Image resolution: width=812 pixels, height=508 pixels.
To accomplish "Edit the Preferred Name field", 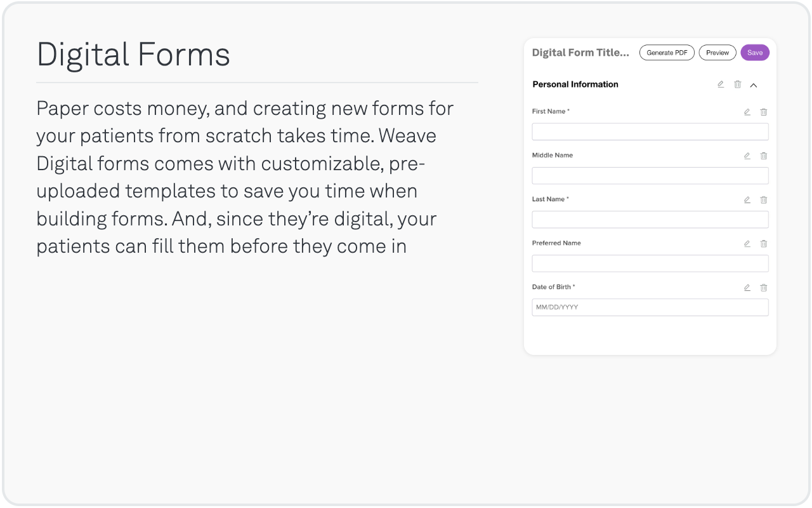I will (747, 243).
